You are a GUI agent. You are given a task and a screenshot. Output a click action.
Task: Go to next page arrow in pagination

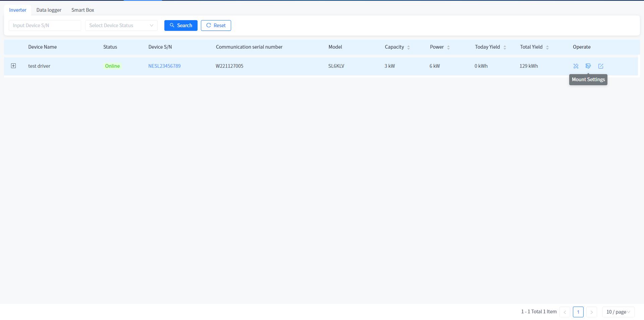[591, 312]
